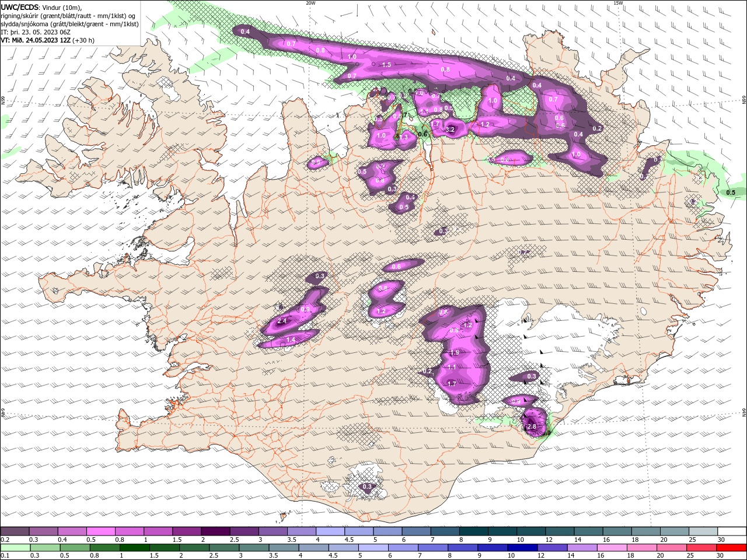Select the bright red lower swatch after 30
The width and height of the screenshot is (747, 560).
pos(731,548)
